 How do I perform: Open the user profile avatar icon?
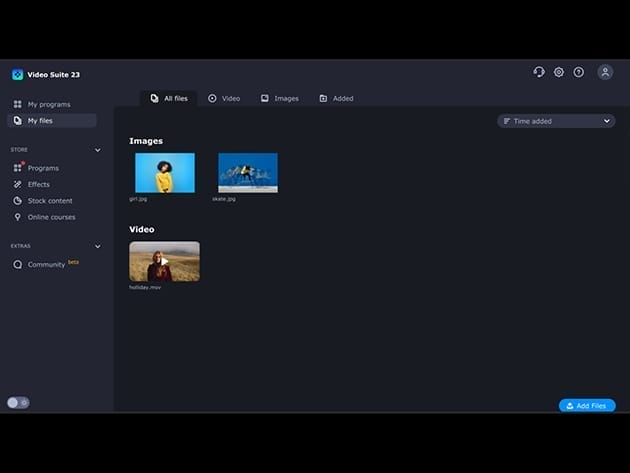pos(605,72)
